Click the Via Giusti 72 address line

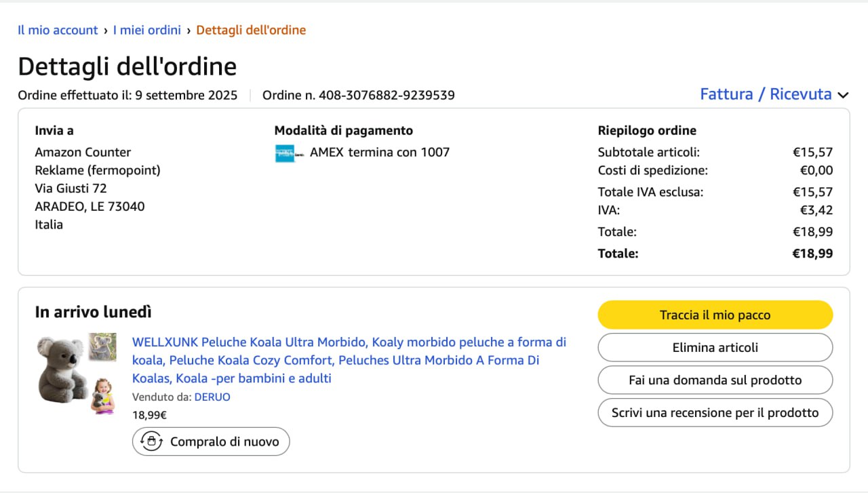(71, 188)
